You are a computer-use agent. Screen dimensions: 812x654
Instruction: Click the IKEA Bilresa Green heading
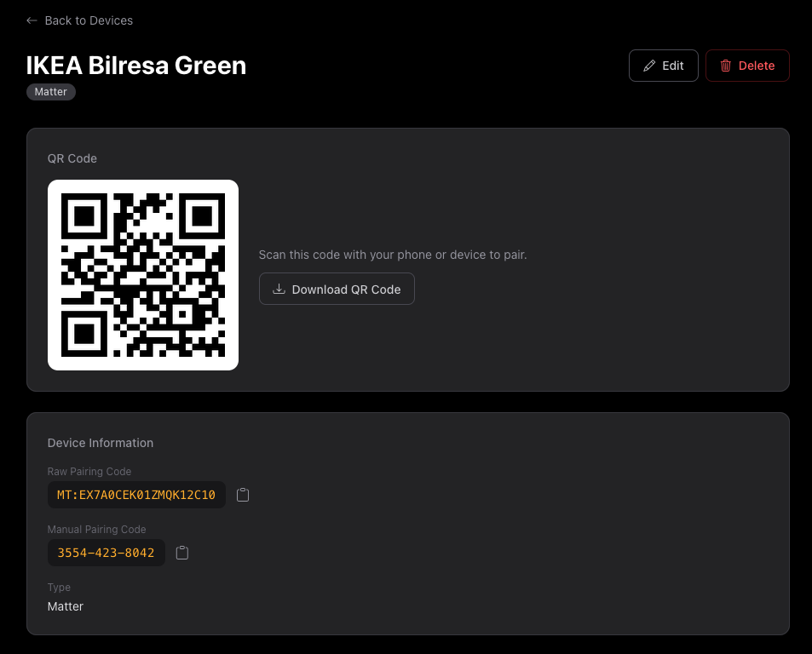(x=136, y=66)
